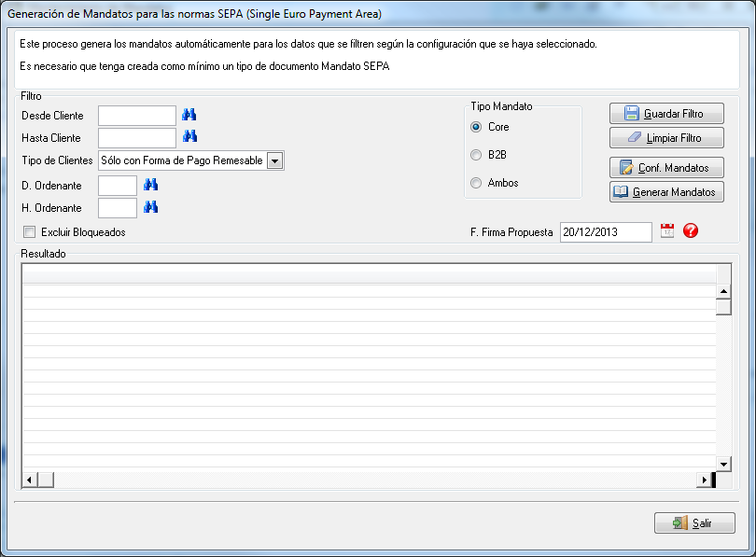
Task: Open Conf. Mandatos configuration
Action: (666, 168)
